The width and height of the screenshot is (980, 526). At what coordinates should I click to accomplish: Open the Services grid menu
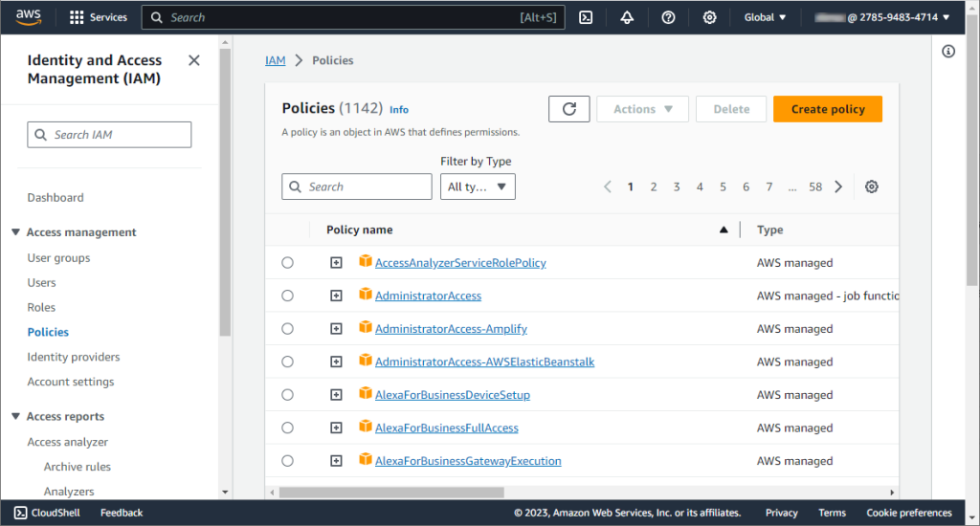point(99,17)
